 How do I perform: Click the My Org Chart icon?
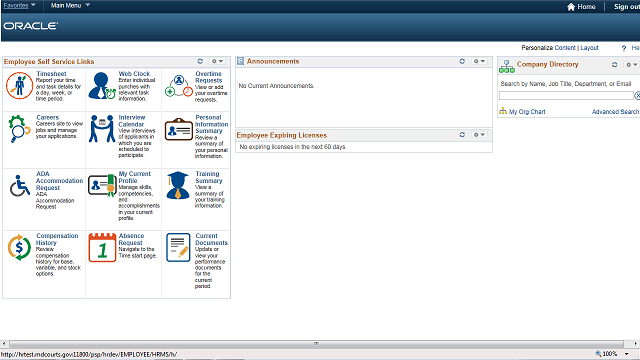click(503, 111)
